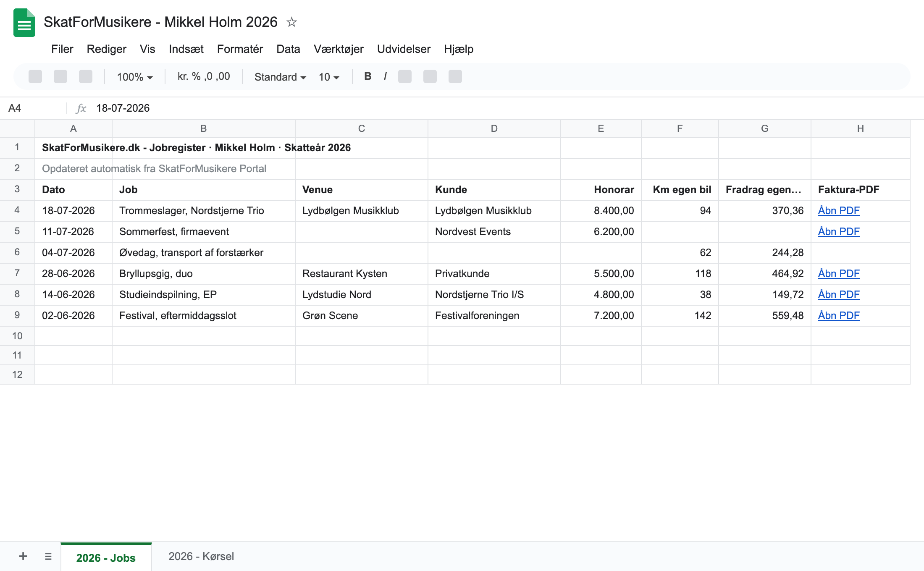Select honorar cell 8.400,00
Image resolution: width=924 pixels, height=571 pixels.
click(x=601, y=211)
